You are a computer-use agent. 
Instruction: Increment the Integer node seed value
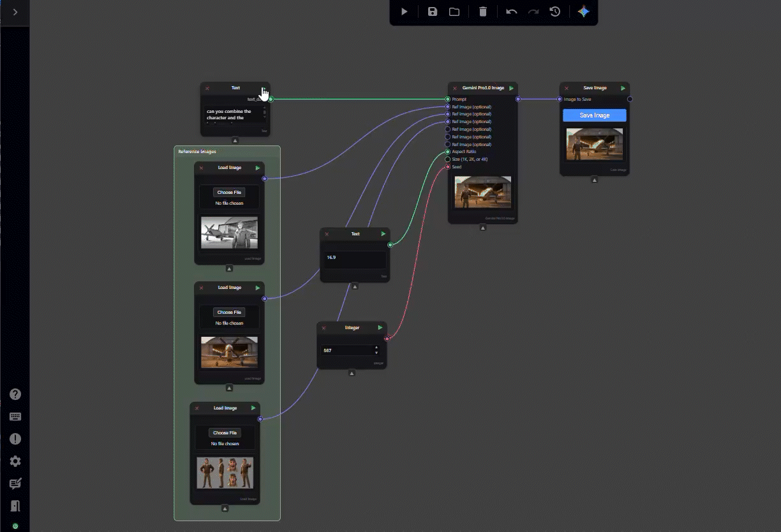[x=376, y=348]
